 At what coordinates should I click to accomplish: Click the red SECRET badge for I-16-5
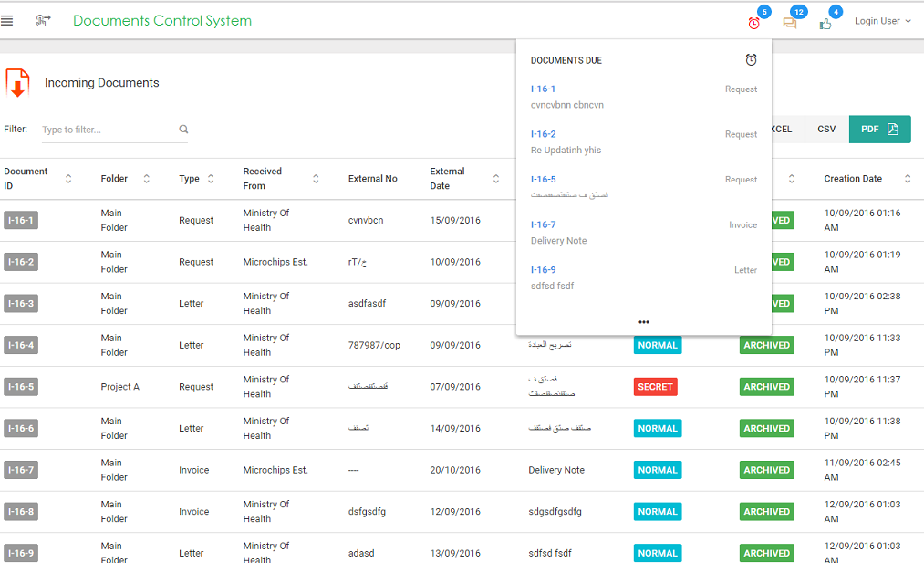655,387
